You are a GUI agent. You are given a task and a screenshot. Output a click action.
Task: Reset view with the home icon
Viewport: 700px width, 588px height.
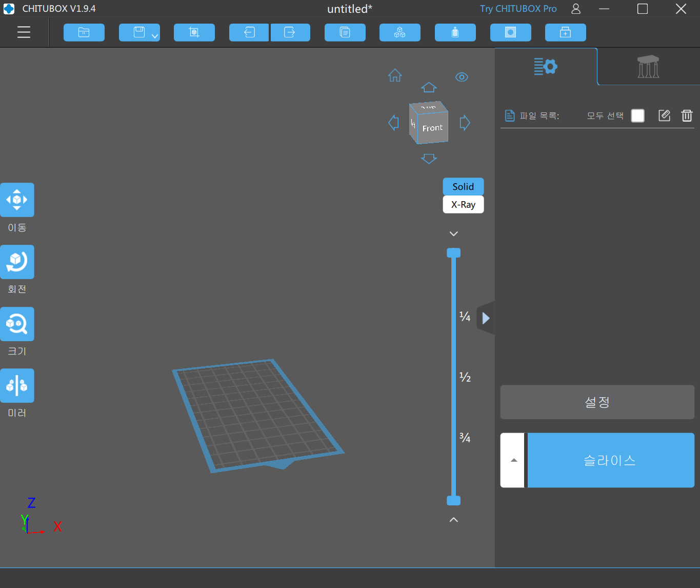(x=395, y=75)
